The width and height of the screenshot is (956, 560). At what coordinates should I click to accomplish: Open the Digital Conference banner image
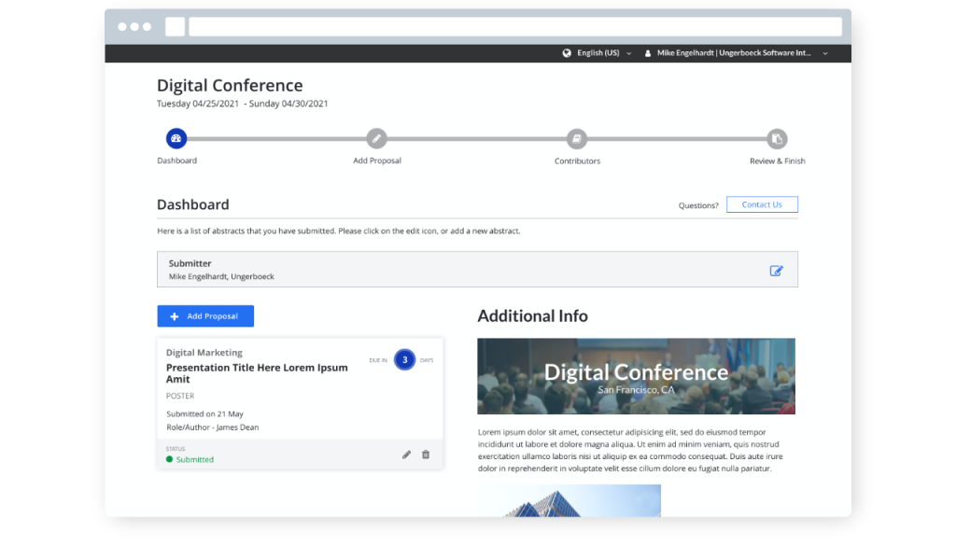click(x=636, y=376)
